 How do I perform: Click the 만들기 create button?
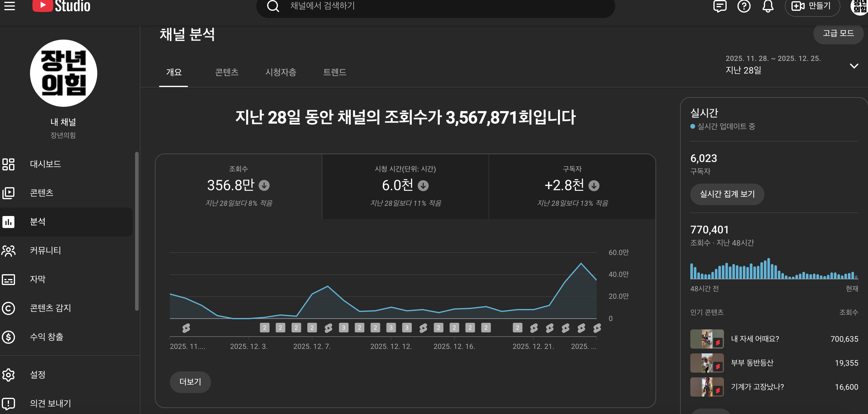click(x=812, y=6)
